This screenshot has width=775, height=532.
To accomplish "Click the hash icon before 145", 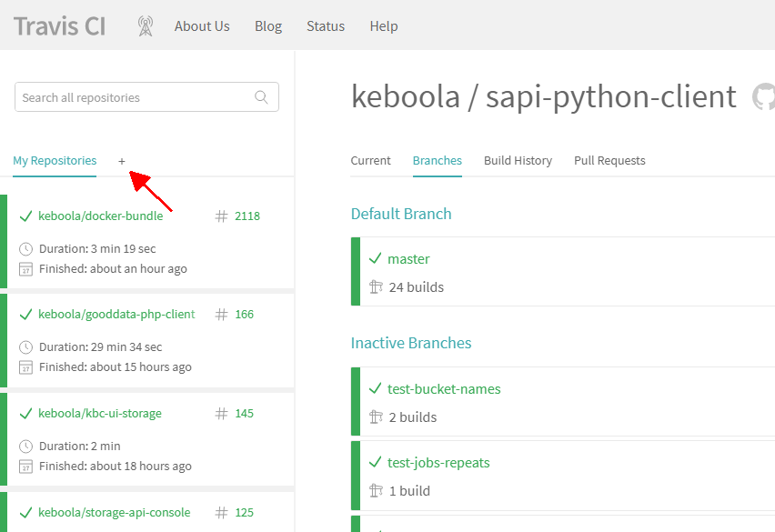I will click(221, 414).
